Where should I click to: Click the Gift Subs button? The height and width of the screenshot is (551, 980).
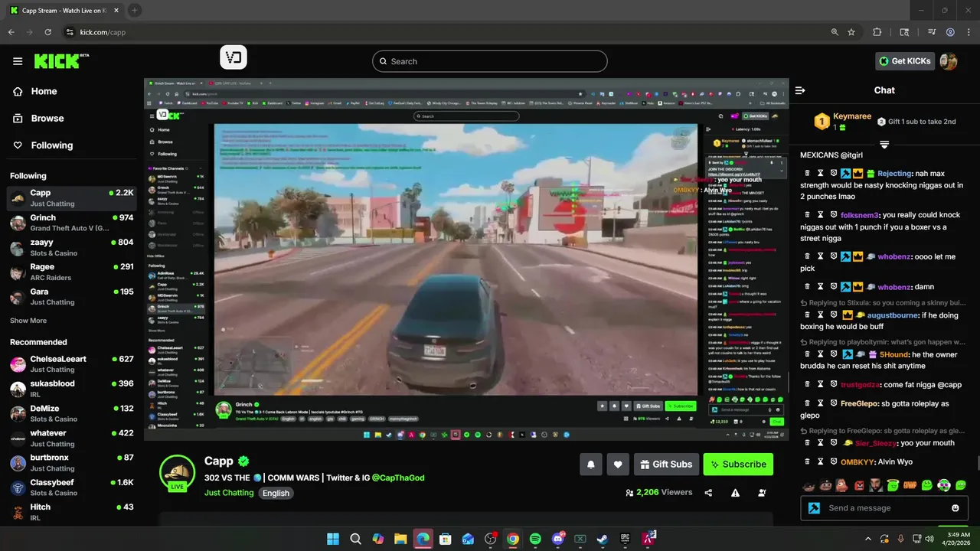click(665, 465)
